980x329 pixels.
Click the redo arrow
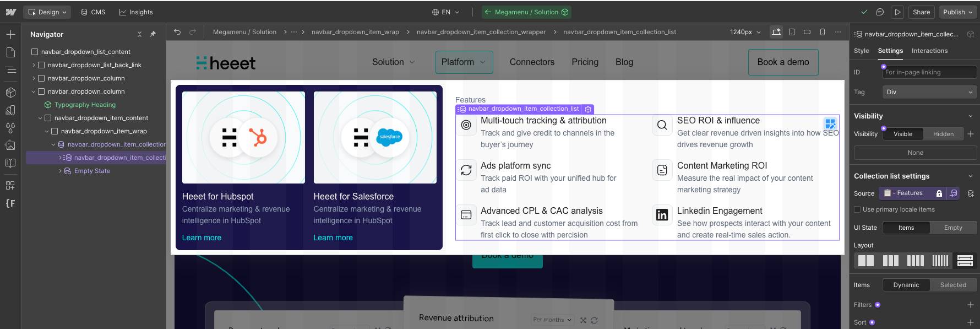point(193,32)
